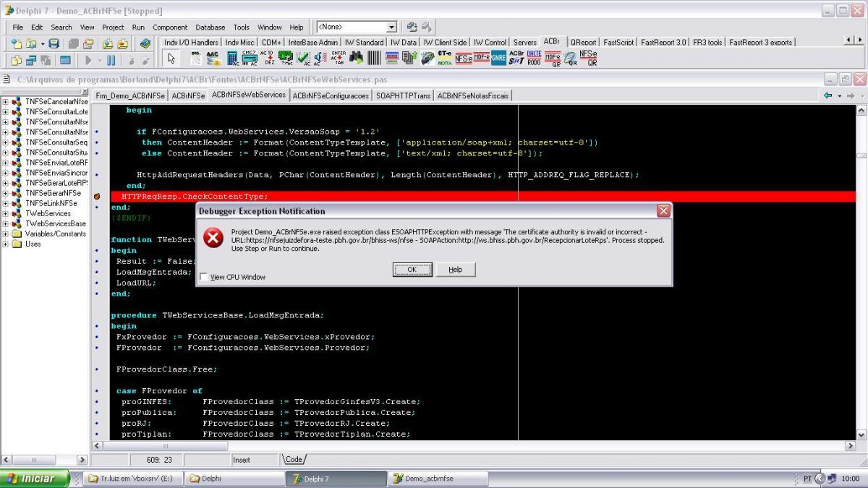Open the Project menu
This screenshot has height=488, width=868.
pyautogui.click(x=113, y=27)
